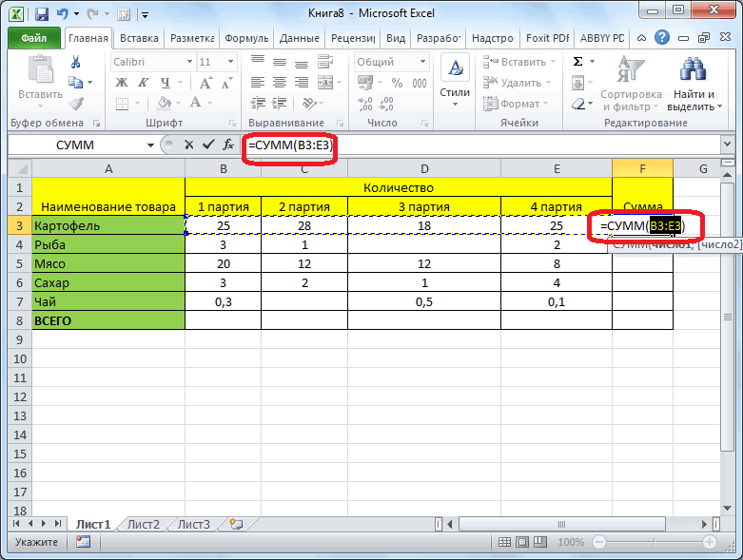Select cell Картофель in column A
Image resolution: width=743 pixels, height=560 pixels.
[108, 225]
